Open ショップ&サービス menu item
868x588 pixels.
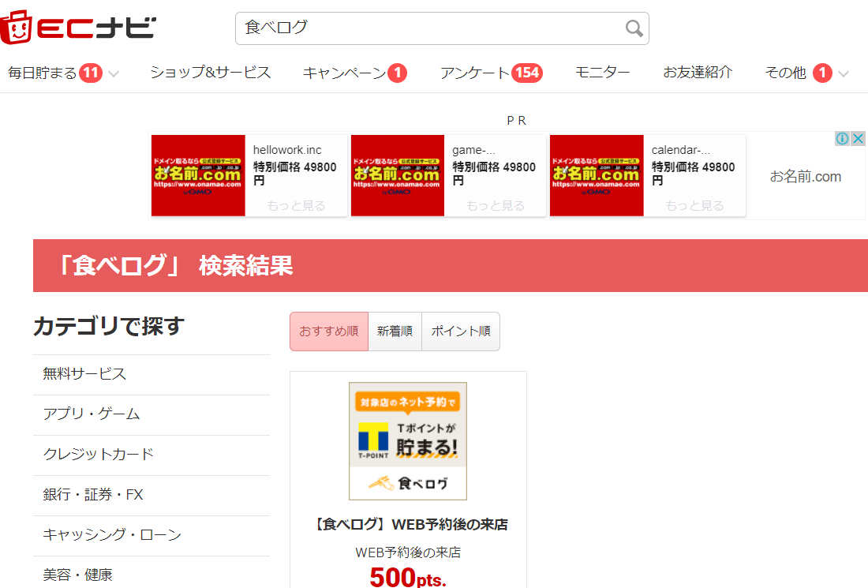tap(211, 73)
